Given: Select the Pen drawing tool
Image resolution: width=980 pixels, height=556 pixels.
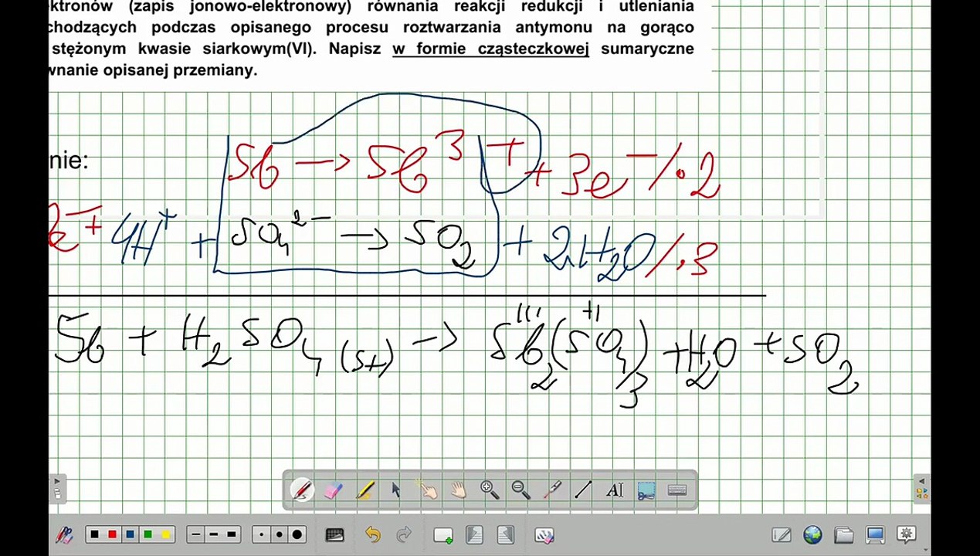Looking at the screenshot, I should (x=302, y=490).
